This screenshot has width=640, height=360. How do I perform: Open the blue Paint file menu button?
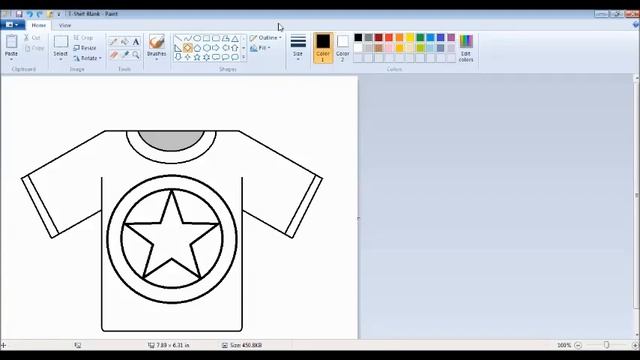point(12,25)
